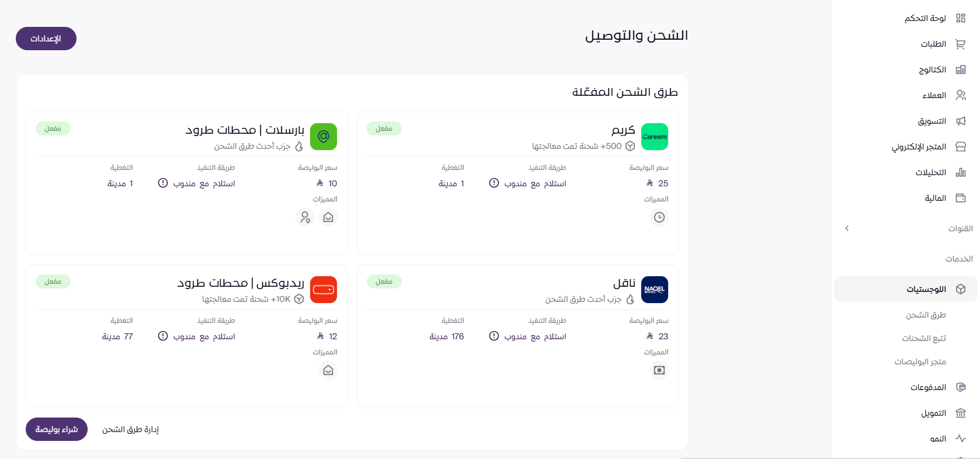This screenshot has width=980, height=459.
Task: Open لوحة التحكم from the sidebar
Action: coord(925,18)
